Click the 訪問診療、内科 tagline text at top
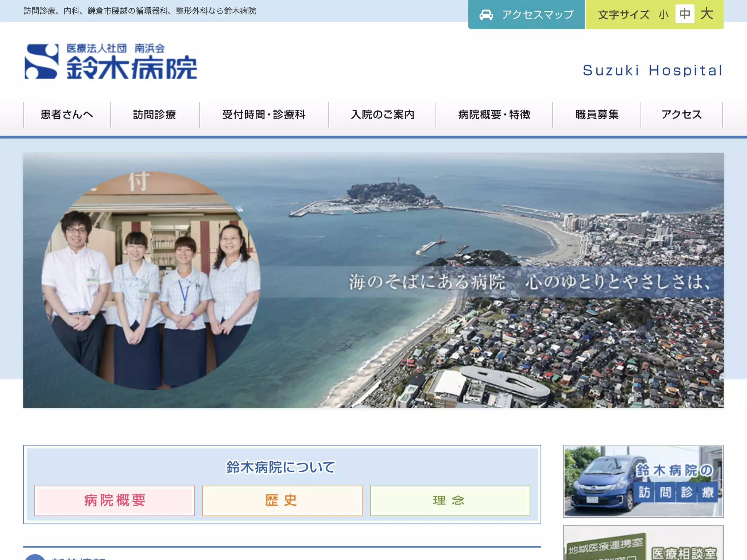Viewport: 747px width, 560px height. tap(140, 11)
